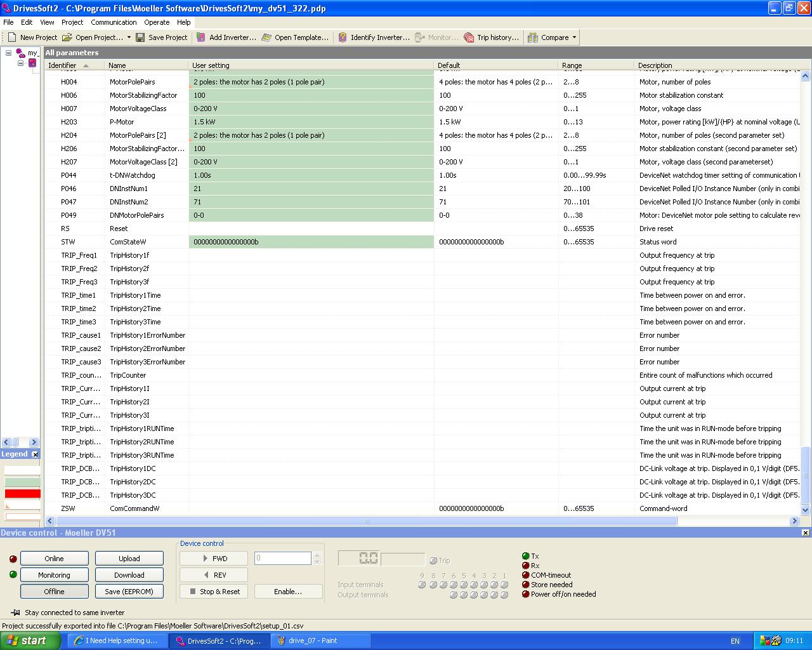Click the Power off/on needed indicator

coord(525,594)
